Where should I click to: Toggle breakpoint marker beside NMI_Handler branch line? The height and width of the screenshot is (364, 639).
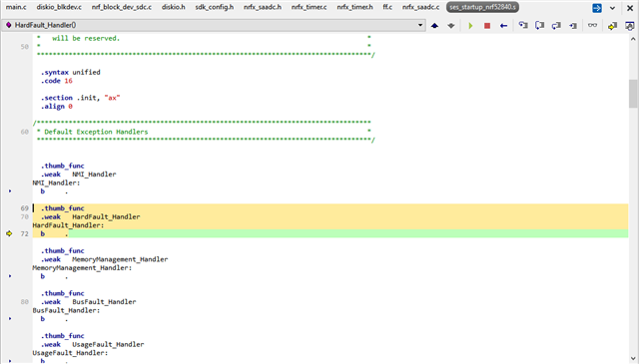click(x=10, y=190)
